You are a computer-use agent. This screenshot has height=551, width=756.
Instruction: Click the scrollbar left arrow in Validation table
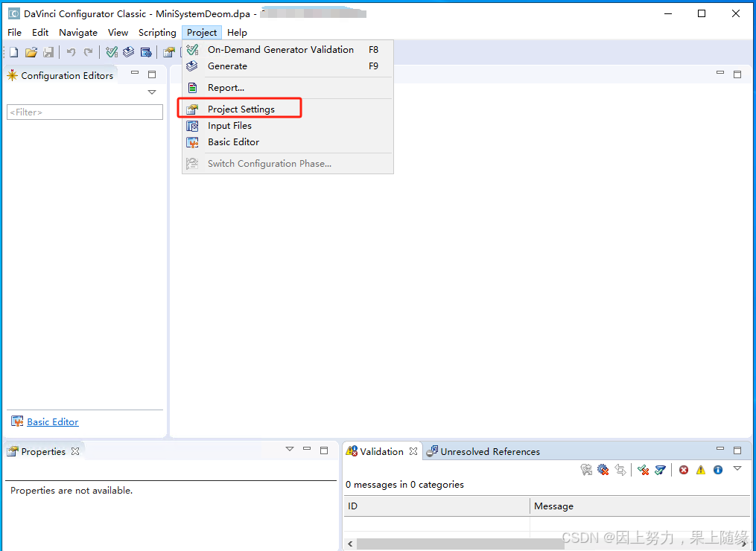pyautogui.click(x=350, y=544)
